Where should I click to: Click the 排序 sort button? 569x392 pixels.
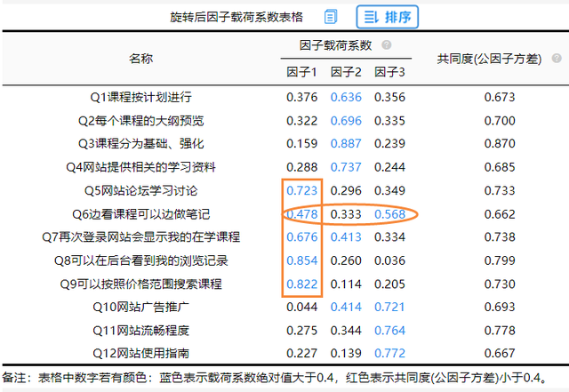coord(388,17)
